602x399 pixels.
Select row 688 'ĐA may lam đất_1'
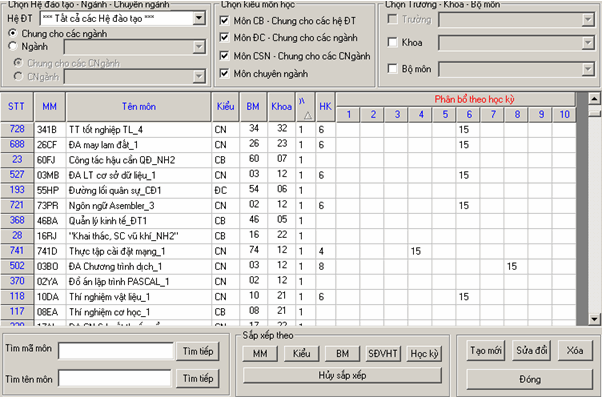[288, 145]
